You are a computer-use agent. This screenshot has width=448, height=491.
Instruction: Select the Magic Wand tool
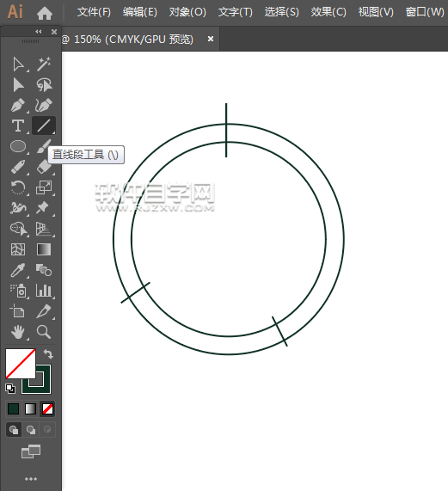point(44,64)
